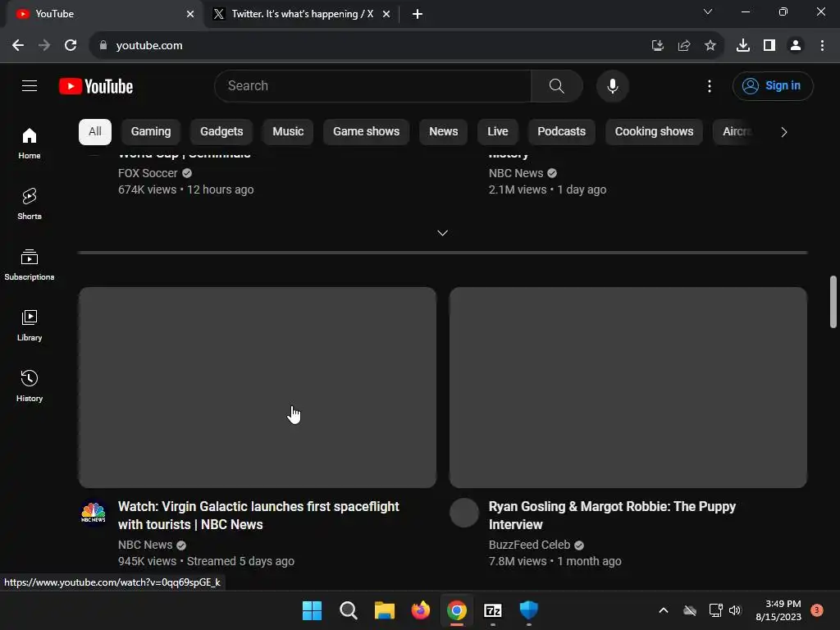Open Subscriptions in the sidebar
The height and width of the screenshot is (630, 840).
[30, 265]
